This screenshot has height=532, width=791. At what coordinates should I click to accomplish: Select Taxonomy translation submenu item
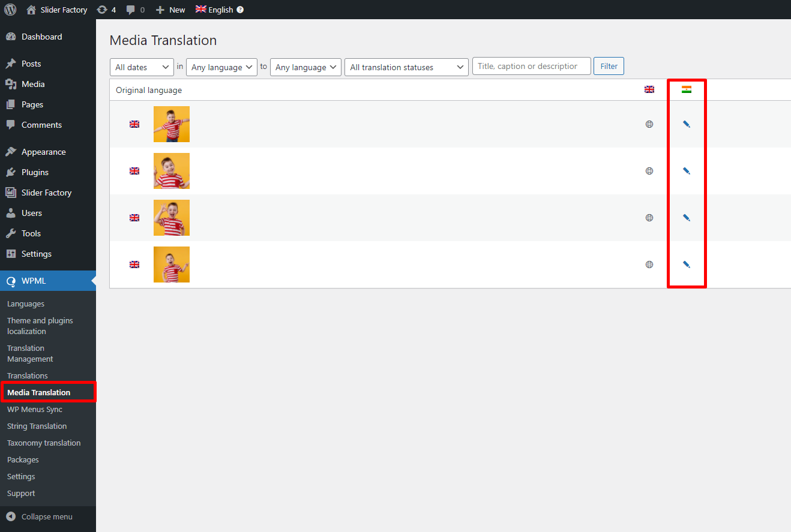(44, 443)
